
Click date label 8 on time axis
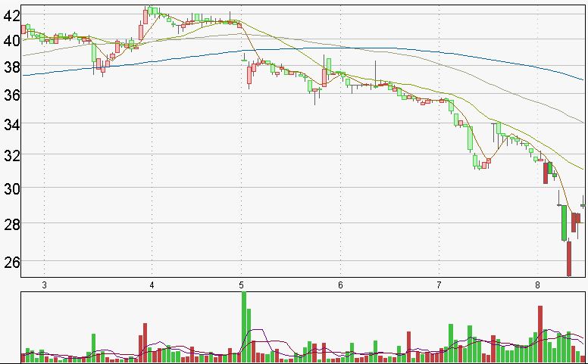pyautogui.click(x=537, y=285)
